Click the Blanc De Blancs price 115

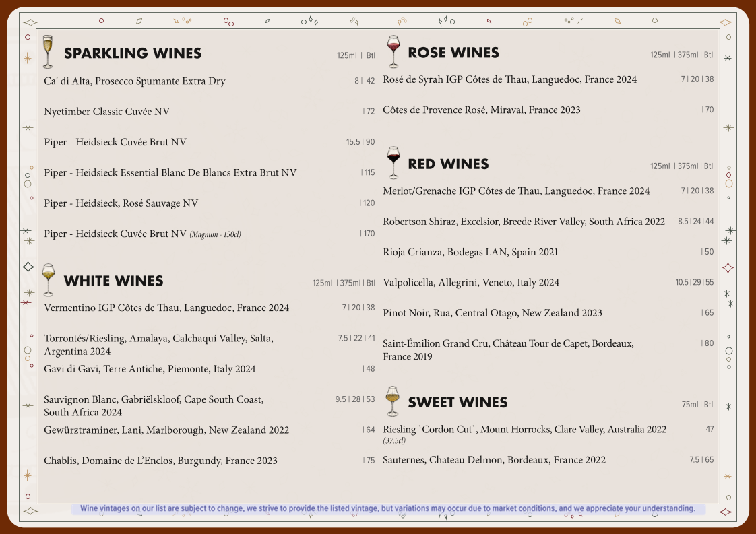pyautogui.click(x=368, y=172)
